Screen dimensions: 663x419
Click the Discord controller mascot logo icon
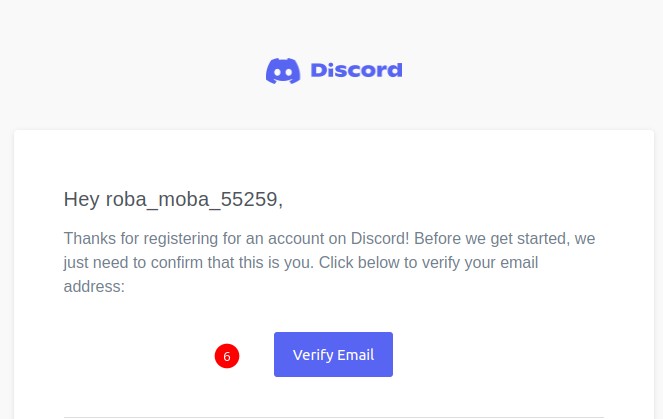click(x=283, y=71)
